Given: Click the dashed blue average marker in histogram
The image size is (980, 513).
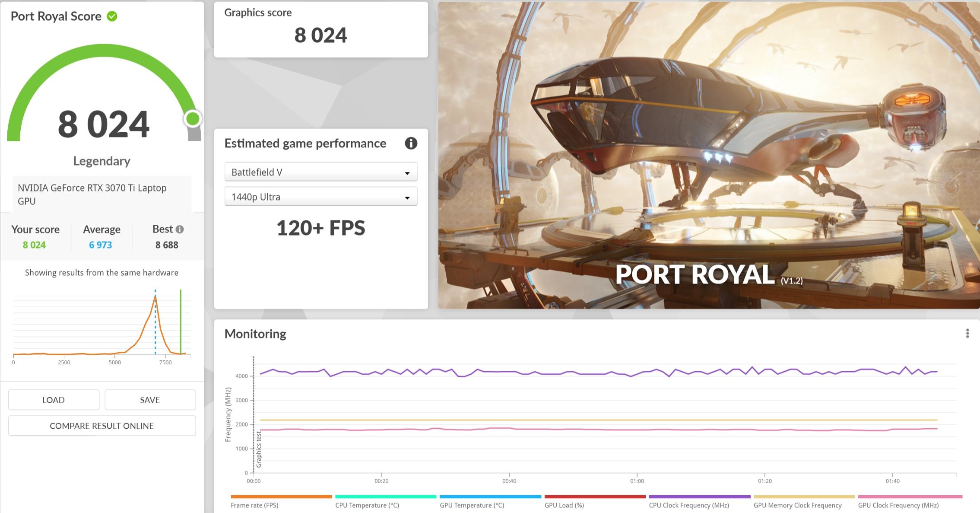Looking at the screenshot, I should click(x=155, y=322).
